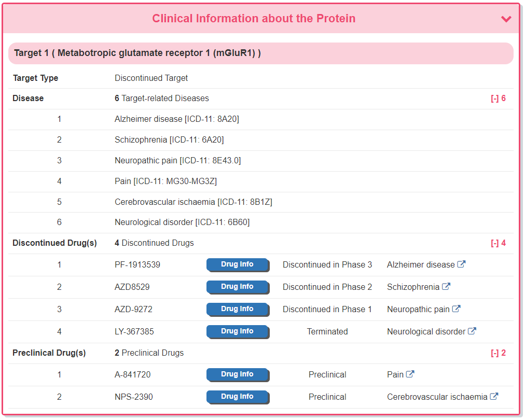Viewport: 525px width, 420px height.
Task: Show Drug Info for A-841720
Action: pyautogui.click(x=237, y=374)
